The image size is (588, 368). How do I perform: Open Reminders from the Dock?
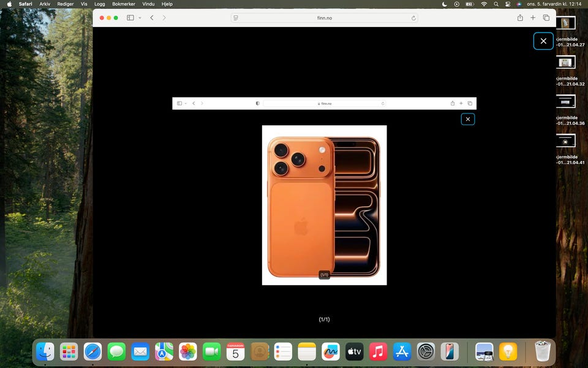click(283, 352)
